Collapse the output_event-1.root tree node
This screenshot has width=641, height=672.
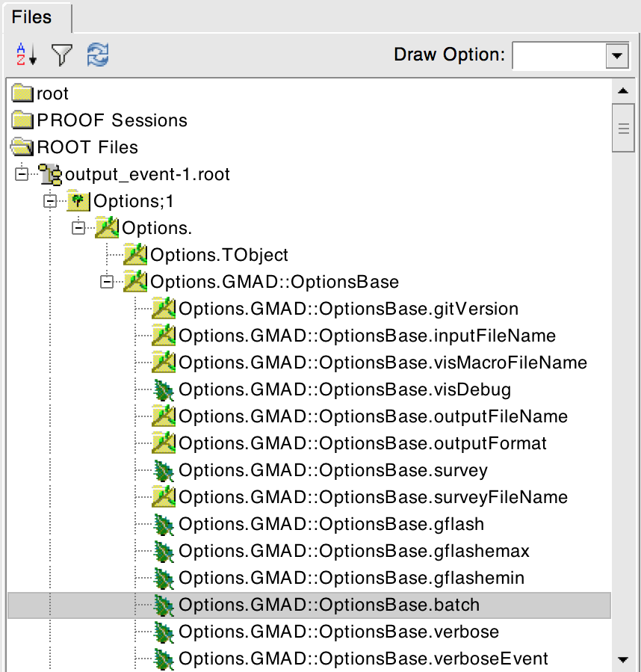[22, 174]
